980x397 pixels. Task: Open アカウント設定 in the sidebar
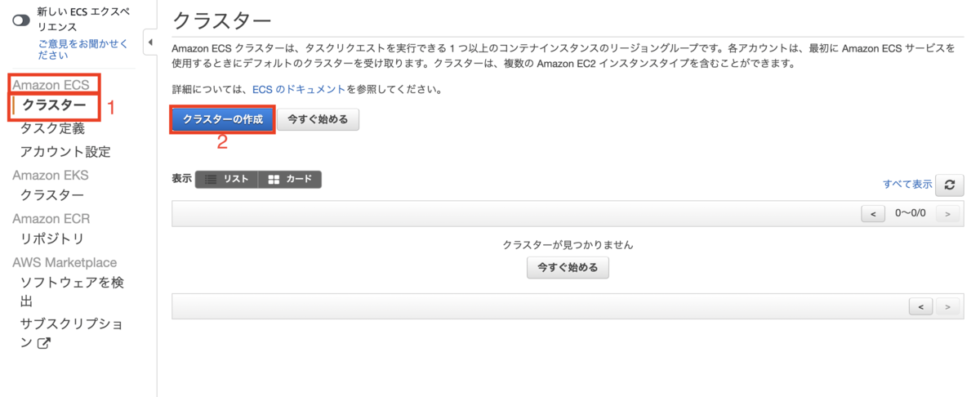click(x=65, y=152)
